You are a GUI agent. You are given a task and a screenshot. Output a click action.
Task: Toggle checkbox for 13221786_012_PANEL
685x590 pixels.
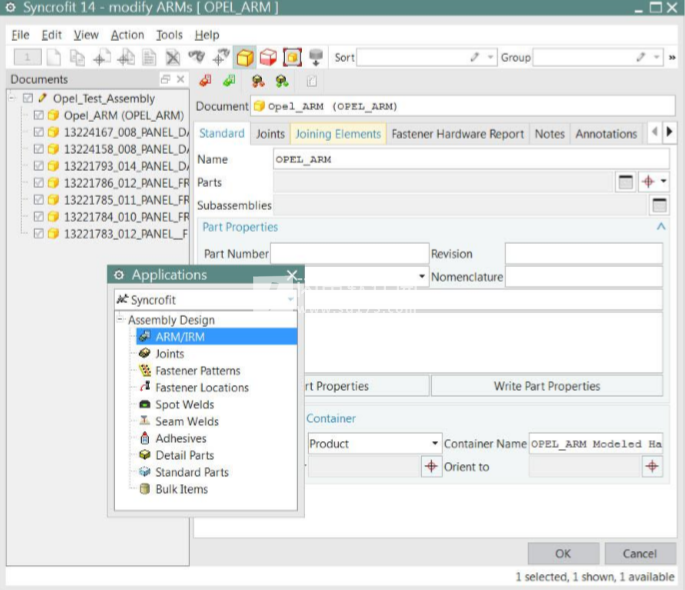coord(38,183)
